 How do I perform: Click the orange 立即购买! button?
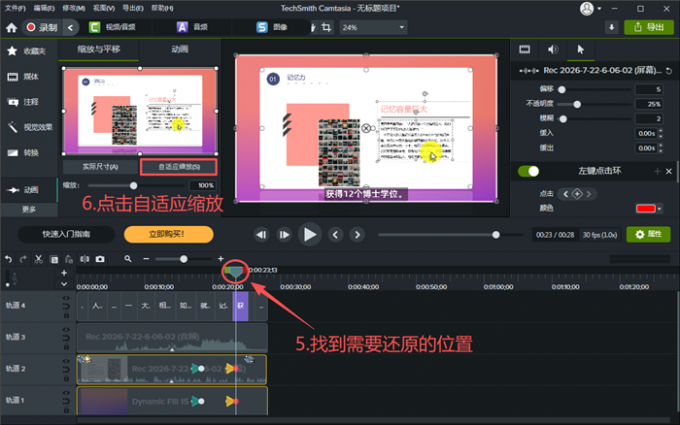click(x=168, y=235)
